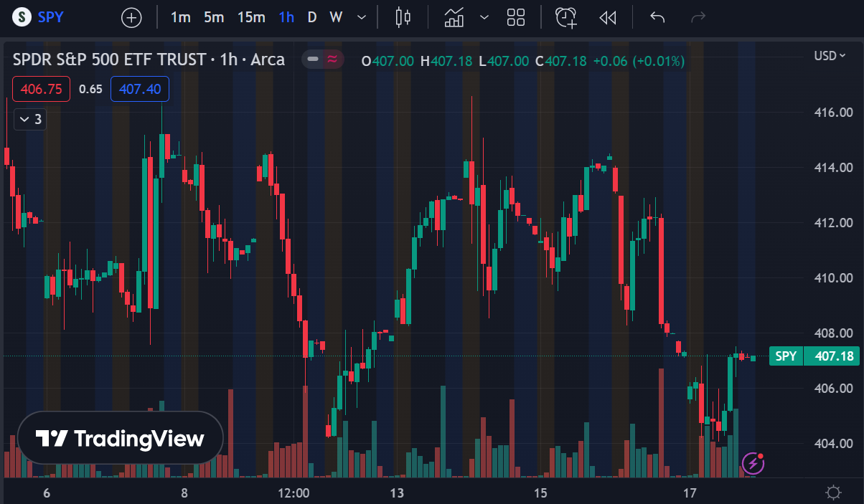Click the 8 date label on time axis
This screenshot has height=504, width=864.
pyautogui.click(x=184, y=493)
